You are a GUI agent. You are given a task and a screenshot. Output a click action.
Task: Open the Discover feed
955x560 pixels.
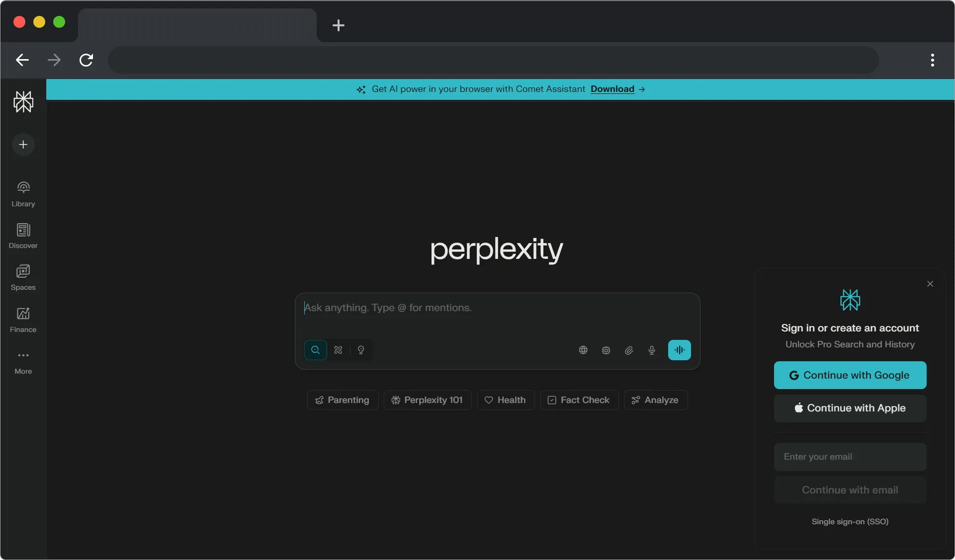[23, 235]
